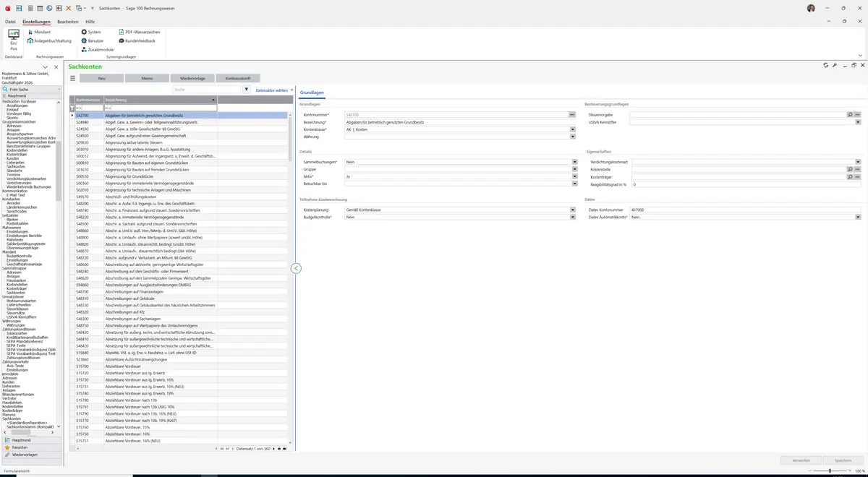
Task: Open Benutzer settings in ribbon
Action: pyautogui.click(x=93, y=41)
